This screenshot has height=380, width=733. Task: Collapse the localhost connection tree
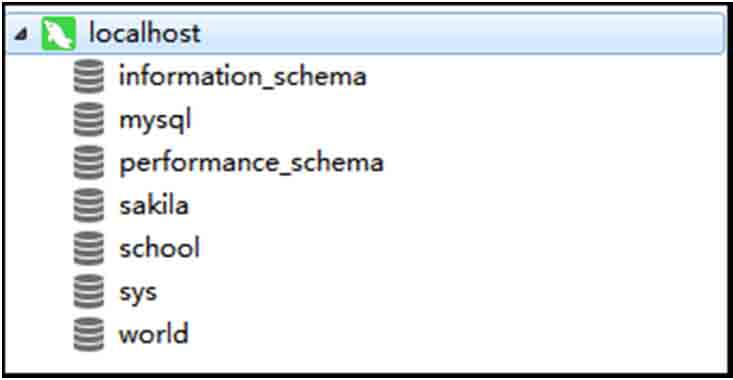[21, 34]
